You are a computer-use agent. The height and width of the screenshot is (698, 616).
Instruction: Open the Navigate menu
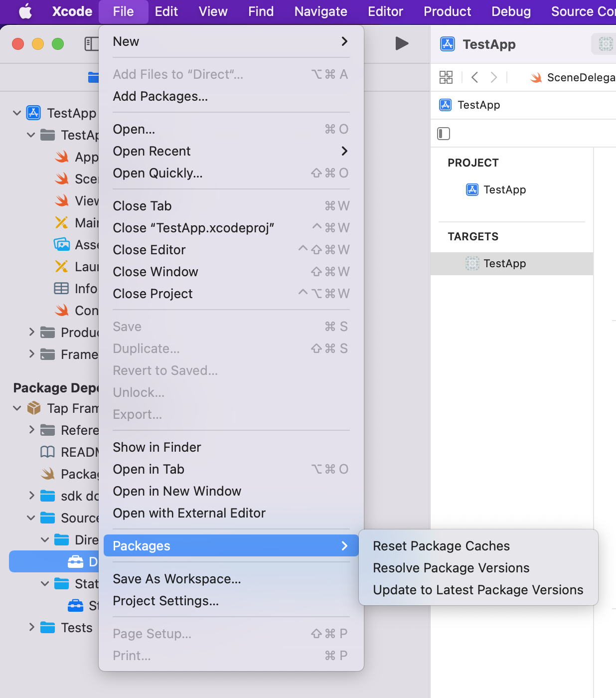click(320, 11)
